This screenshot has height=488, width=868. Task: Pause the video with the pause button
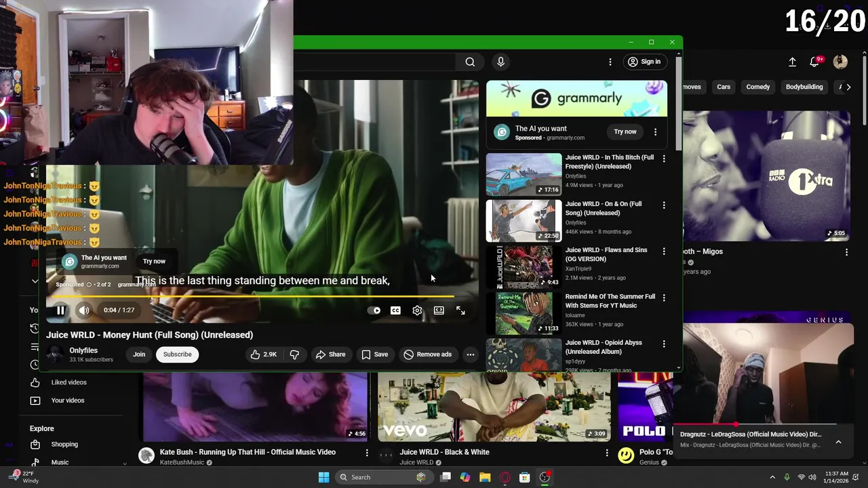[60, 310]
